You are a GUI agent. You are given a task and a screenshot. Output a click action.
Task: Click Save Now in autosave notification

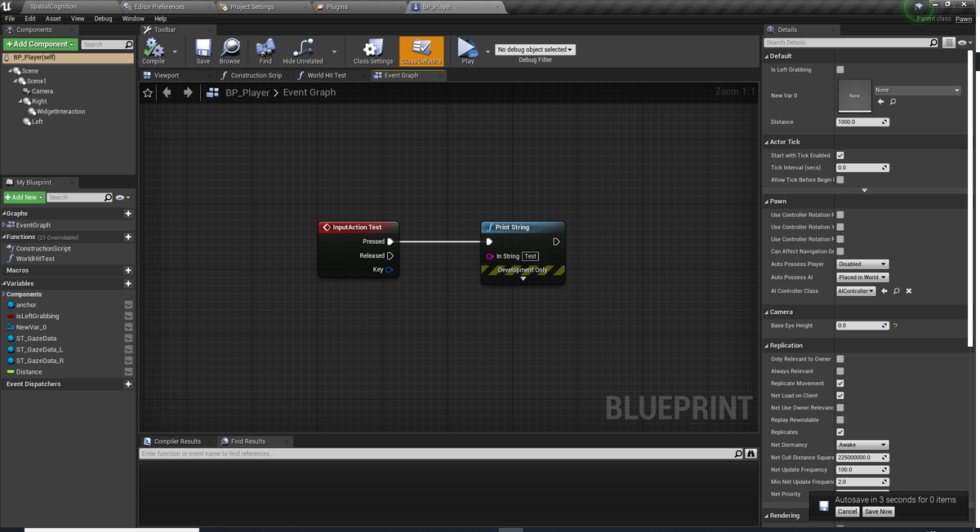click(x=879, y=512)
